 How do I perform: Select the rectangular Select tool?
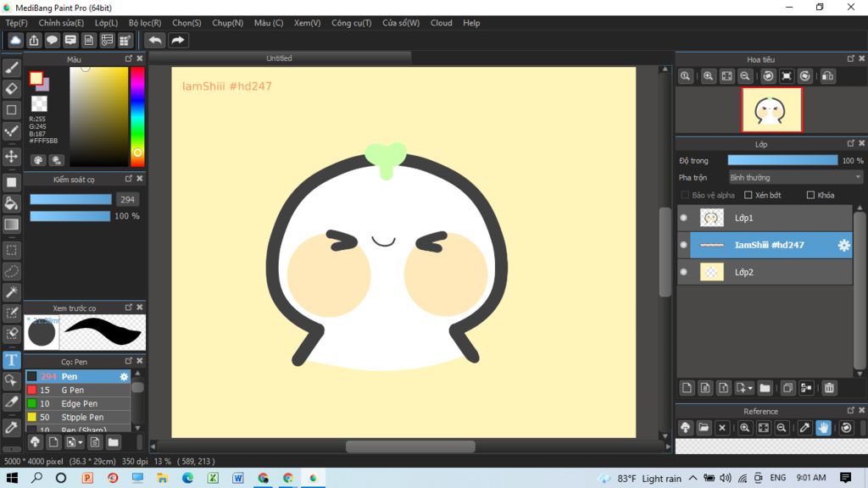12,250
